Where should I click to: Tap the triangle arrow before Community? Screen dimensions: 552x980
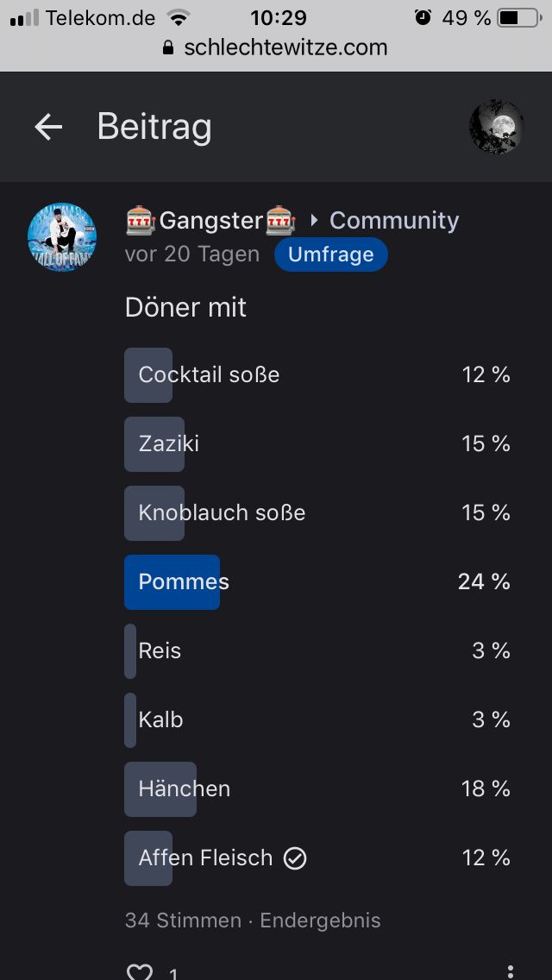(x=314, y=221)
